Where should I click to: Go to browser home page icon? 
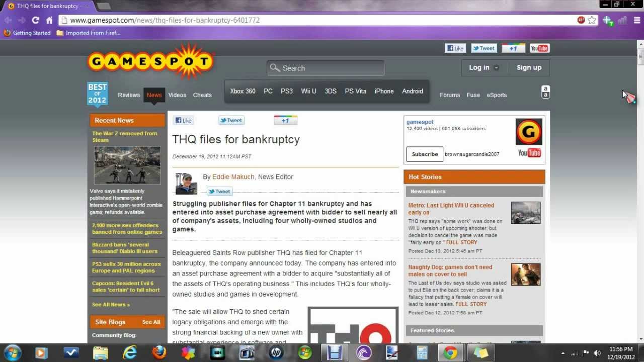coord(49,20)
